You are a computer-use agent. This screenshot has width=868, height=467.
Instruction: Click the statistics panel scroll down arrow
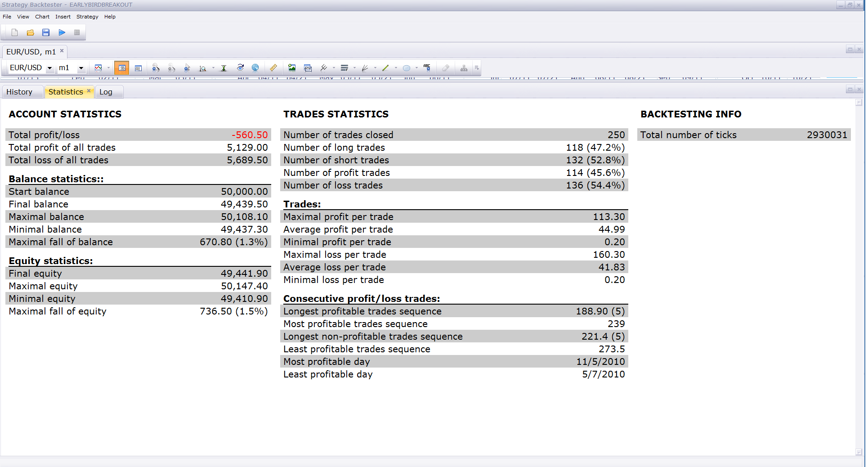click(859, 452)
